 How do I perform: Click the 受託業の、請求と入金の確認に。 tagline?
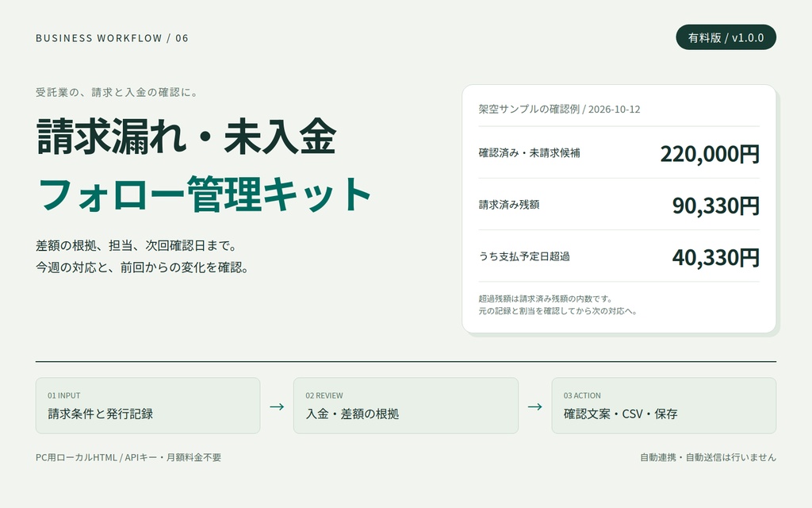pyautogui.click(x=117, y=92)
